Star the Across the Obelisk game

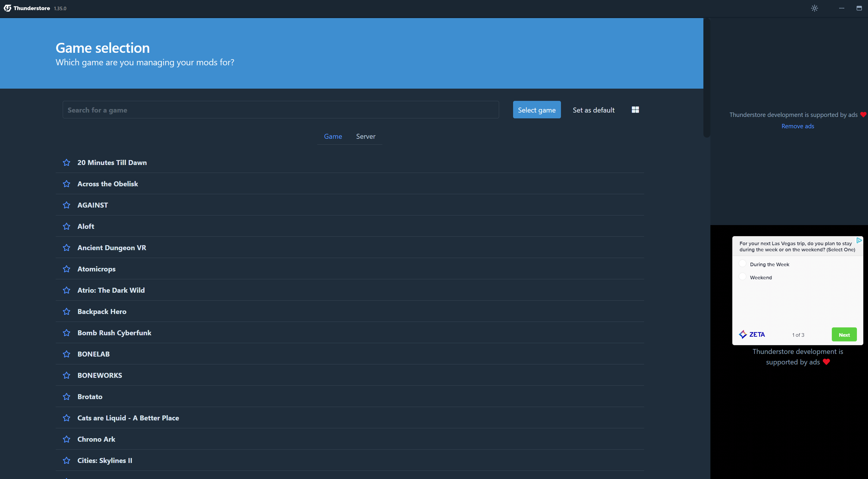click(x=66, y=184)
